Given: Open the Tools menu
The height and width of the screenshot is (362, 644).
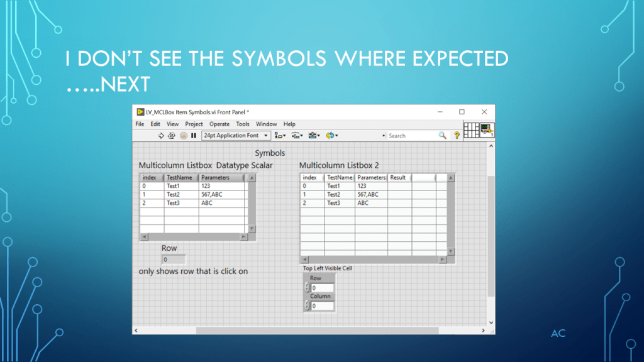Looking at the screenshot, I should (243, 124).
